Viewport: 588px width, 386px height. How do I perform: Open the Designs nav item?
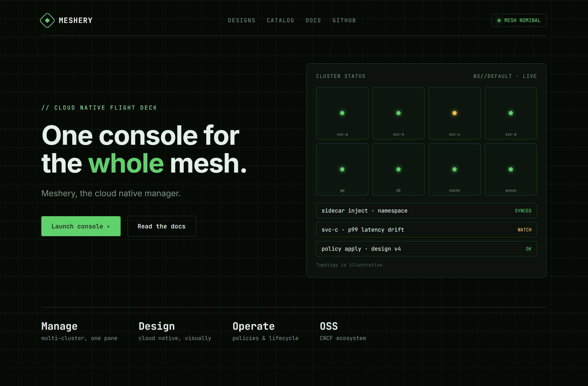(242, 20)
